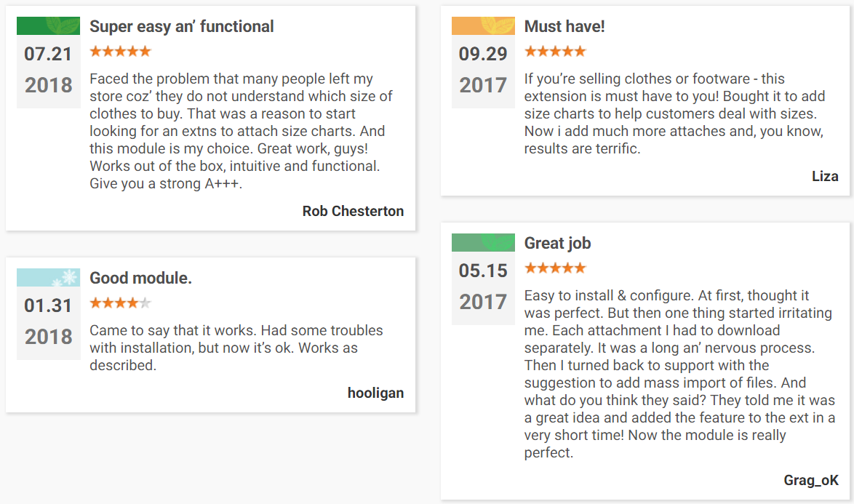Open the Great job review title
The image size is (854, 504).
click(x=557, y=244)
